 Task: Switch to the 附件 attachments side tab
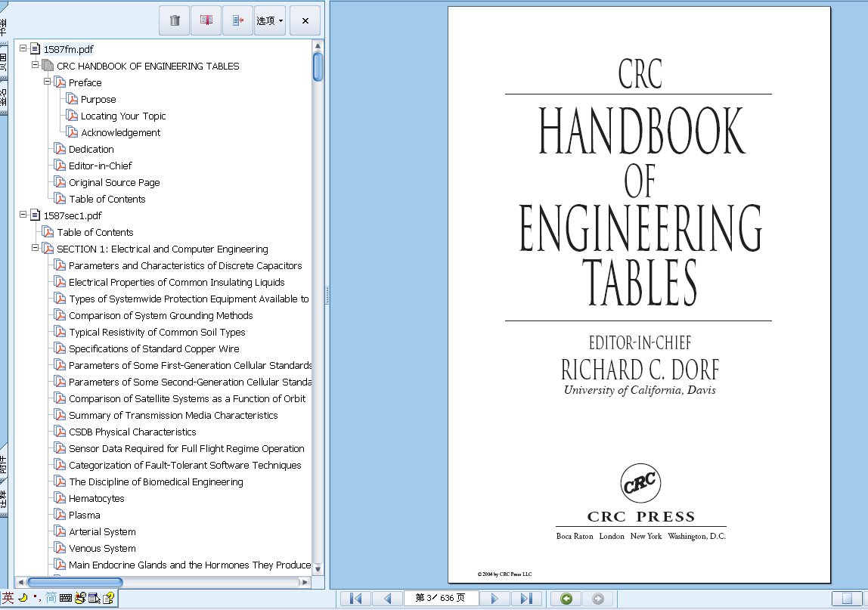(x=3, y=465)
